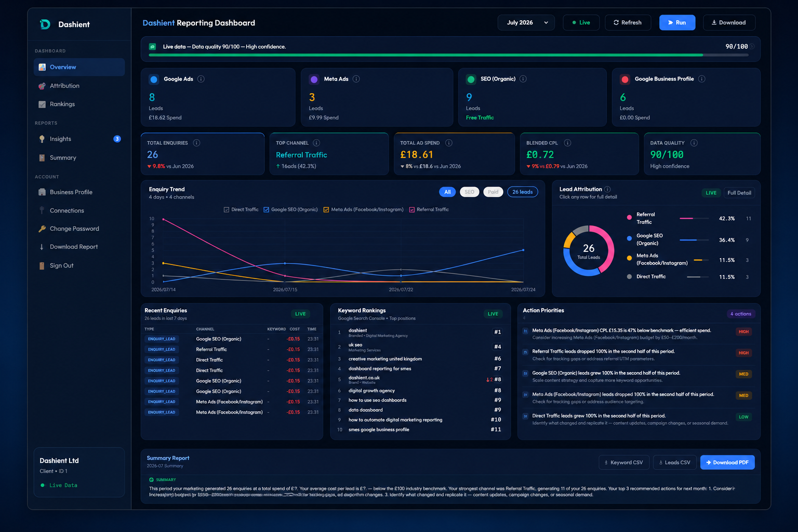Click the Referral Traffic enquiry row
Viewport: 798px width, 532px height.
point(232,350)
